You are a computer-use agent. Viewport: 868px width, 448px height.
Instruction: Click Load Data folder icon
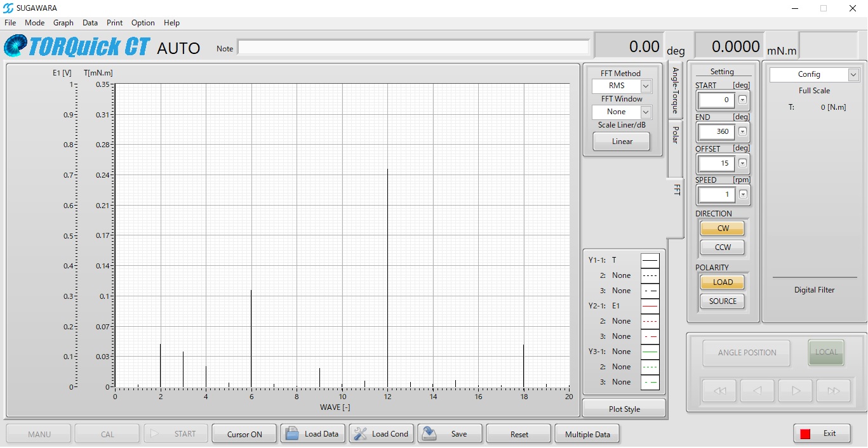pos(292,433)
